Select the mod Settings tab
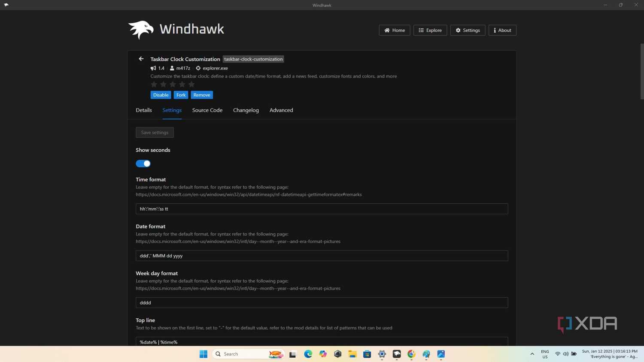The height and width of the screenshot is (362, 644). 172,110
